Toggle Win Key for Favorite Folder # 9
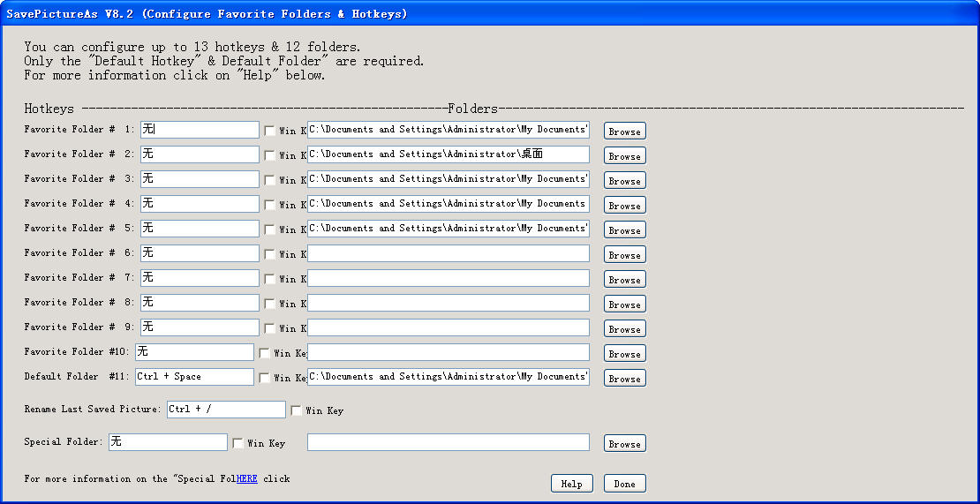The width and height of the screenshot is (980, 504). pyautogui.click(x=269, y=327)
